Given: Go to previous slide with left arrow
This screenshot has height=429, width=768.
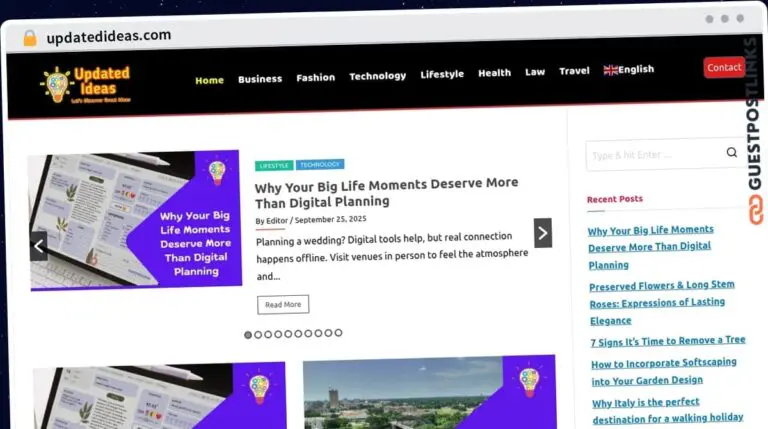Looking at the screenshot, I should pyautogui.click(x=39, y=246).
